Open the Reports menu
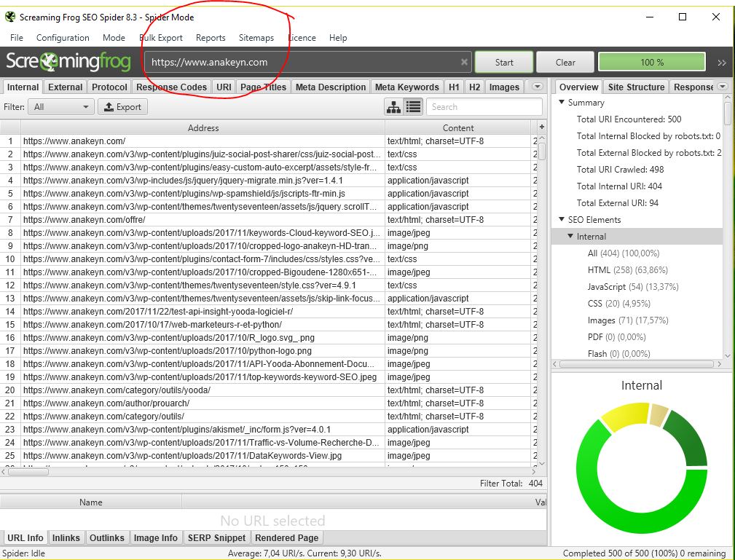The image size is (735, 560). point(211,38)
